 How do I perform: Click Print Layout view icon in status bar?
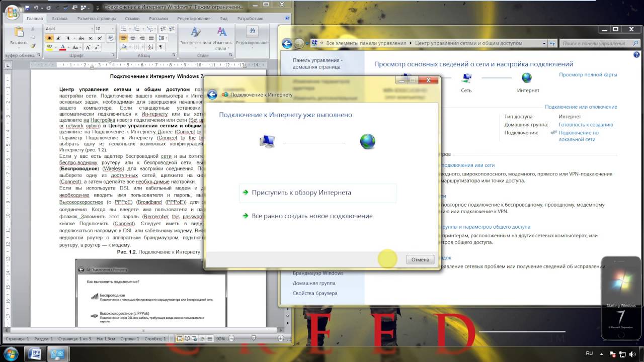[180, 339]
